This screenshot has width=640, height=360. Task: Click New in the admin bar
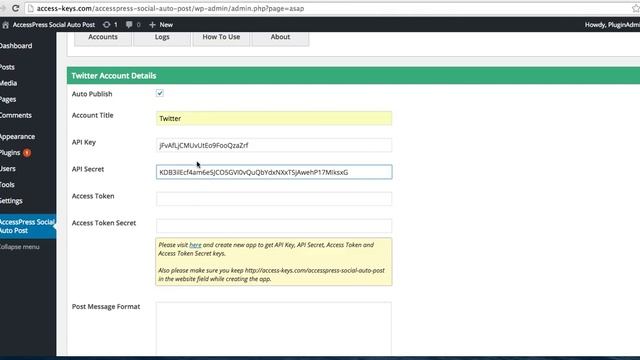[166, 25]
